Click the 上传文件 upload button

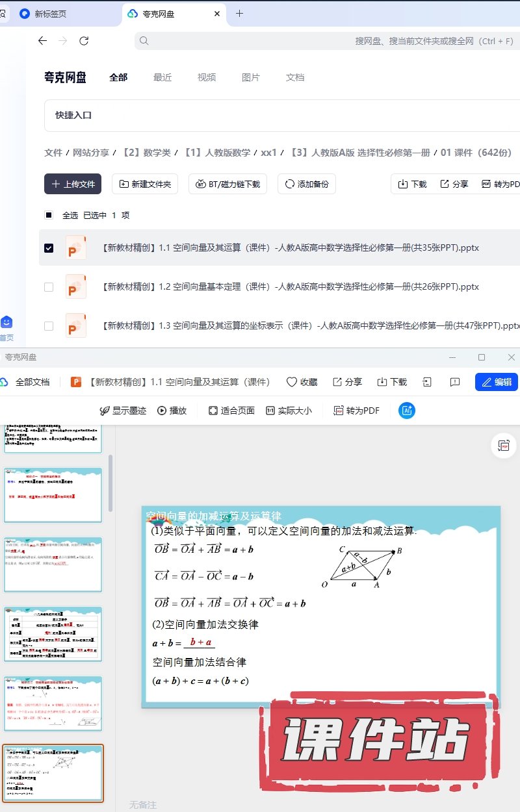click(73, 184)
